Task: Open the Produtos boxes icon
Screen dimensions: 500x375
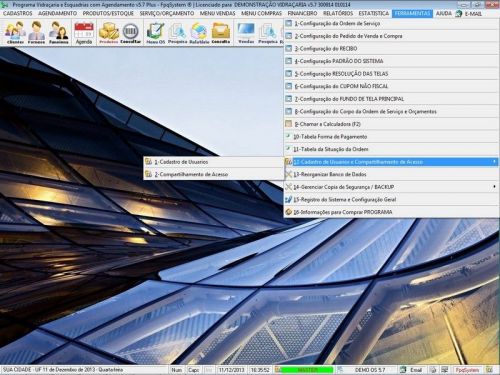Action: click(x=109, y=32)
